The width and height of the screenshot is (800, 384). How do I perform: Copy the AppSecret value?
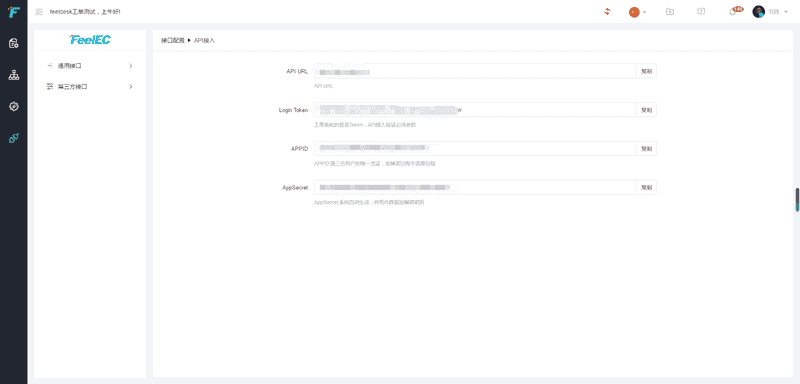click(x=646, y=187)
